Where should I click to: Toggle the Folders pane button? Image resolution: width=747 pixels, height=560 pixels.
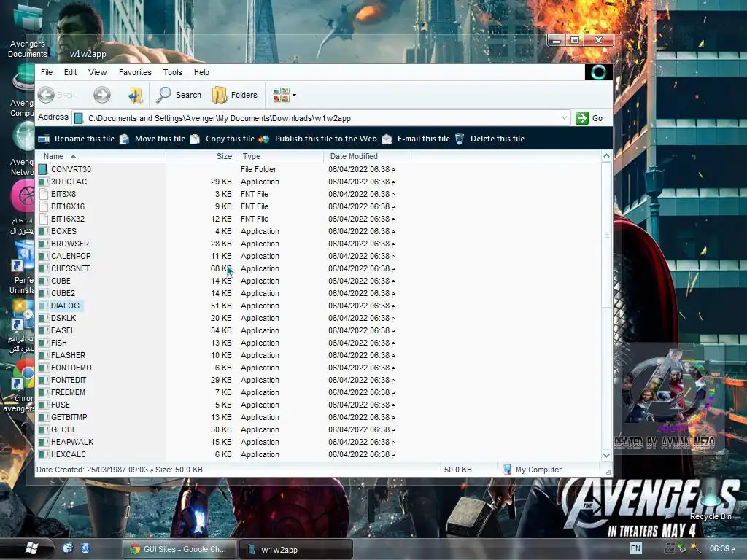(x=235, y=95)
